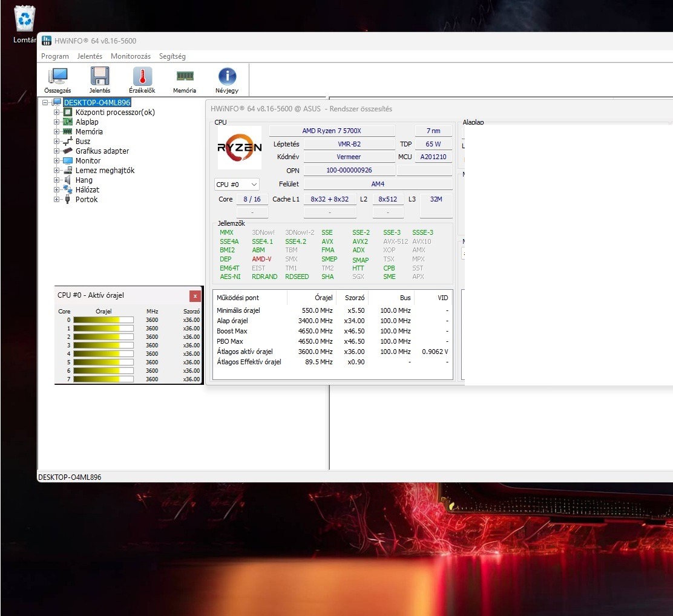The image size is (673, 616).
Task: Open the Monitorozás menu
Action: point(131,56)
